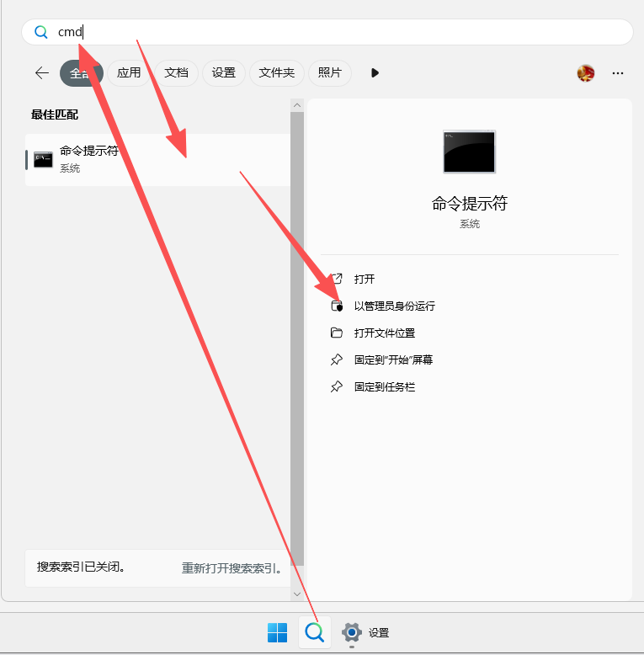Click the 最佳匹配 heading
This screenshot has height=655, width=644.
[55, 114]
